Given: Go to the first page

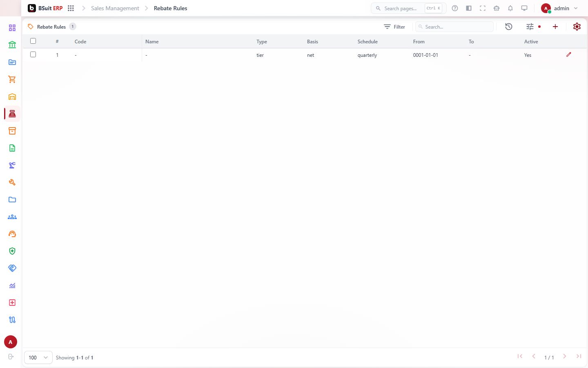Looking at the screenshot, I should [x=520, y=357].
